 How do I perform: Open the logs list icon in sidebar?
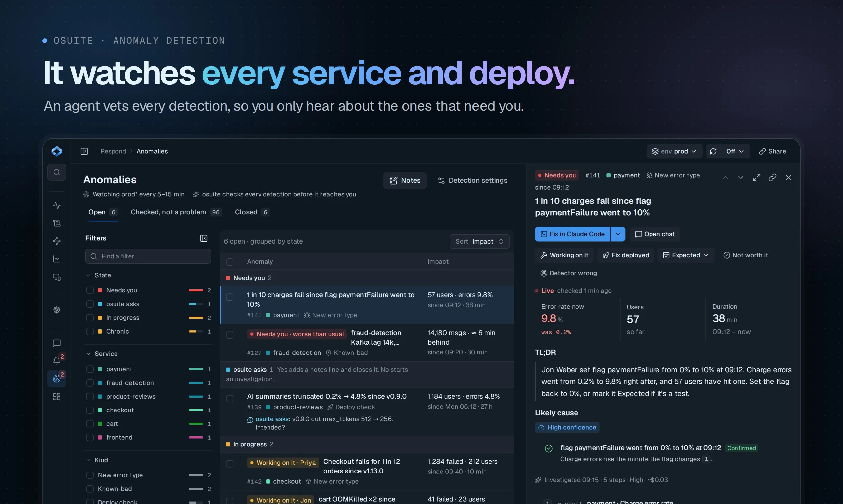(57, 223)
